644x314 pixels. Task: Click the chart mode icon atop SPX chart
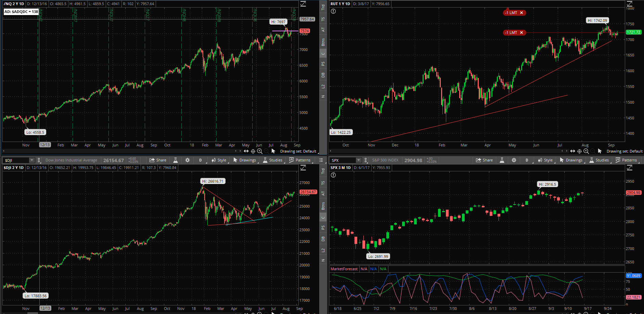(x=630, y=168)
